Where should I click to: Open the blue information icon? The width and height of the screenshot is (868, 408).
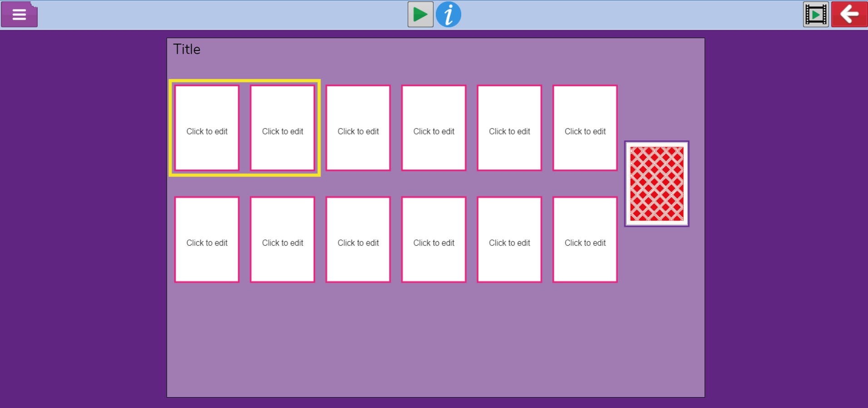448,15
